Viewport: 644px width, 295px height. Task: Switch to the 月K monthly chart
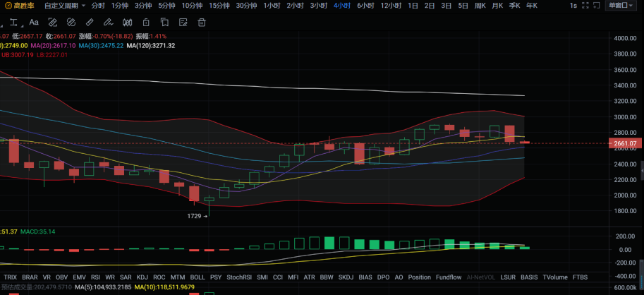click(x=497, y=6)
